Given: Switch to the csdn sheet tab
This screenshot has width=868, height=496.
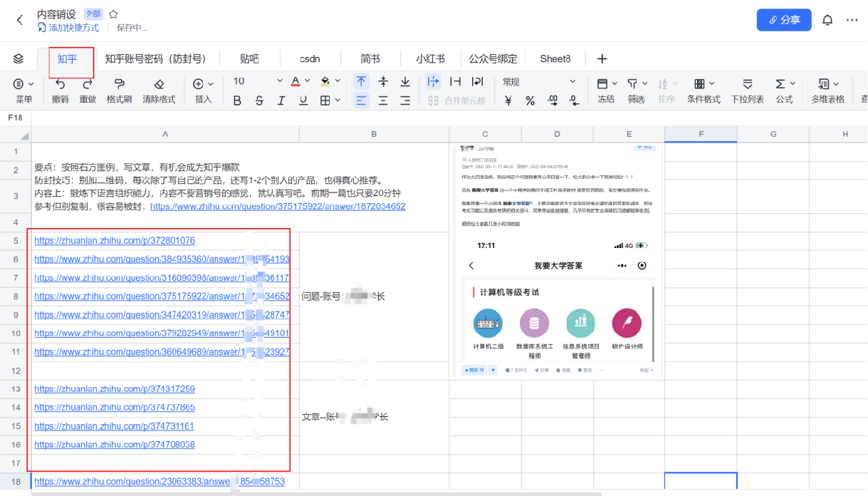Looking at the screenshot, I should (310, 58).
